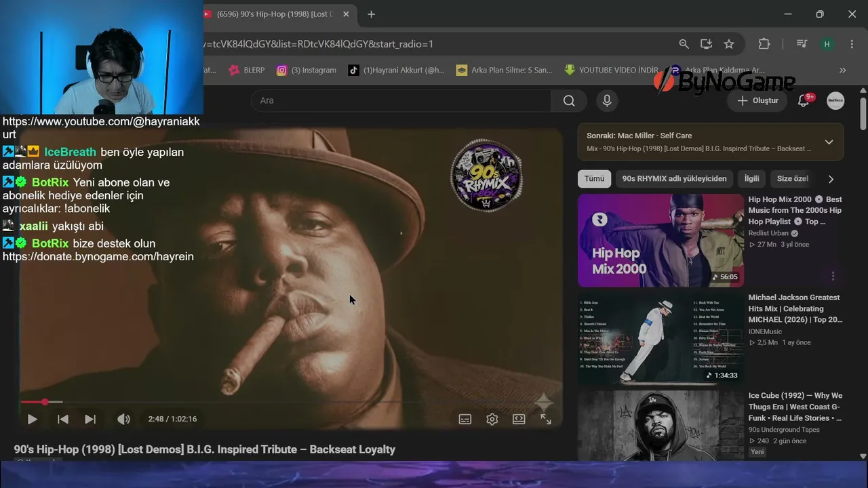Select the 'Size özel' filter chip
This screenshot has height=488, width=868.
pos(792,179)
